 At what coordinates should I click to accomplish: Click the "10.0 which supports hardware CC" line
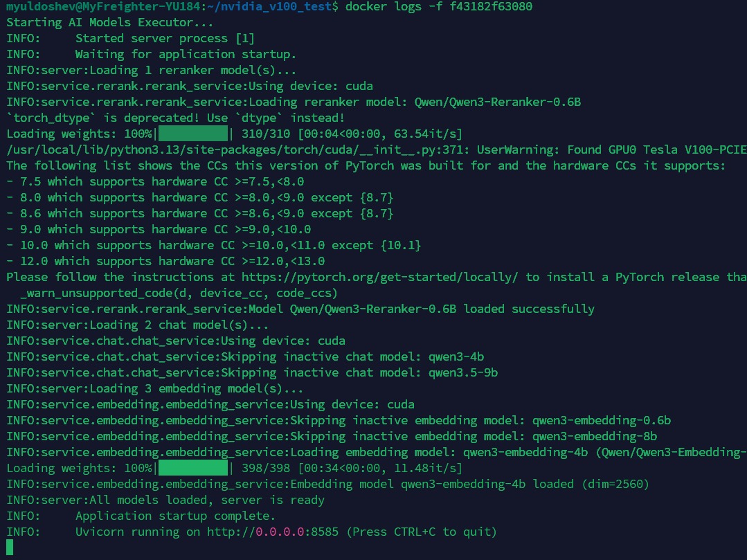click(213, 245)
